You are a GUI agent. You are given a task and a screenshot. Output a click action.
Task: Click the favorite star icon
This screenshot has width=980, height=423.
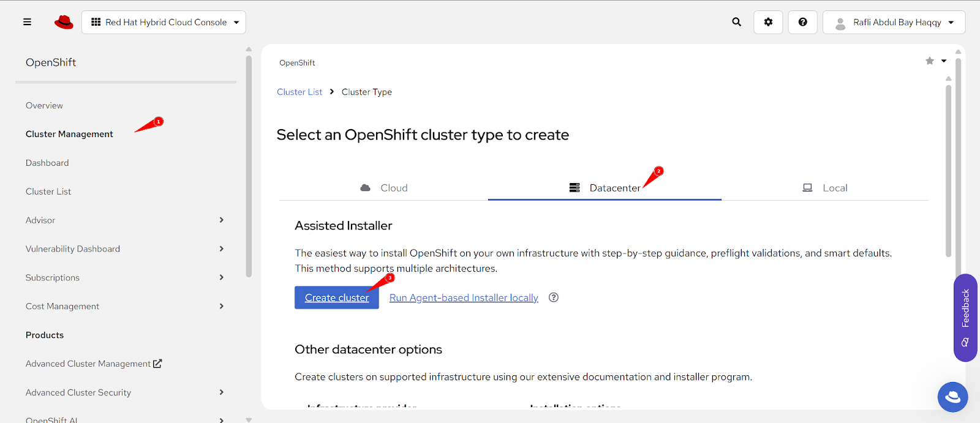point(930,61)
